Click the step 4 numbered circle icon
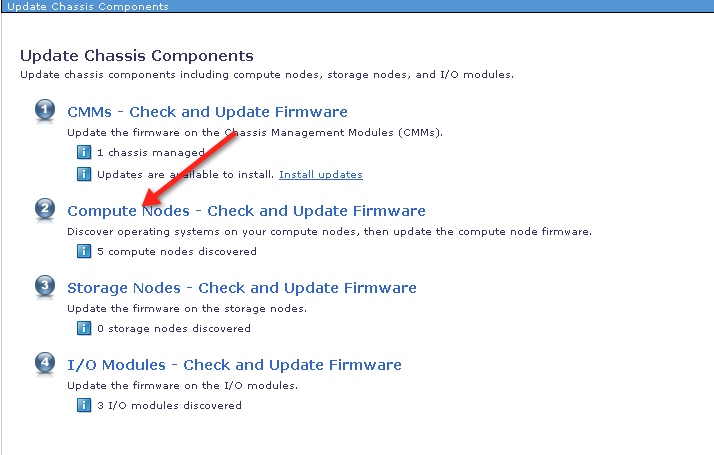Screen dimensions: 714x455 pos(45,363)
